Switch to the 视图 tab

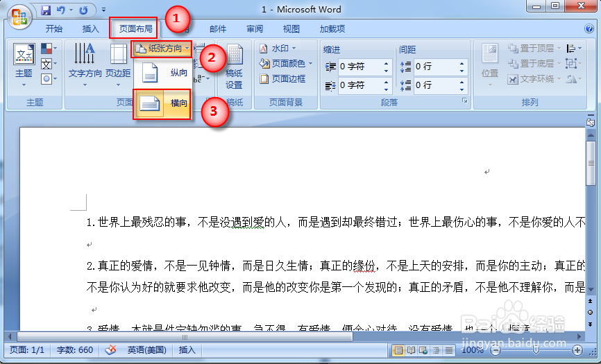pyautogui.click(x=291, y=28)
